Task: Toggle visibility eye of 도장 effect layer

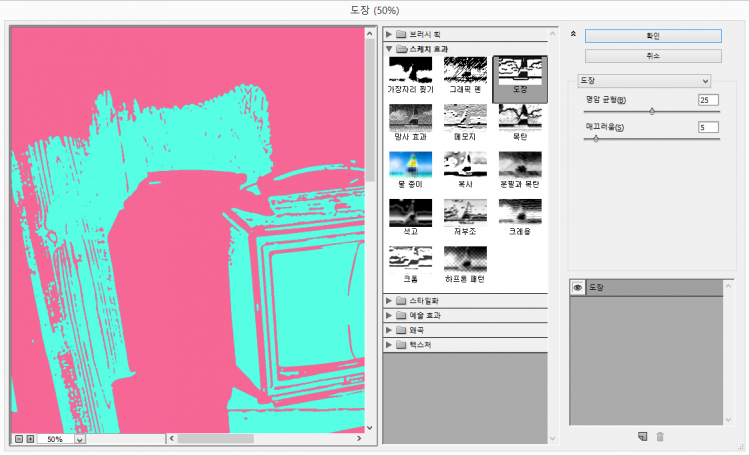Action: (x=577, y=288)
